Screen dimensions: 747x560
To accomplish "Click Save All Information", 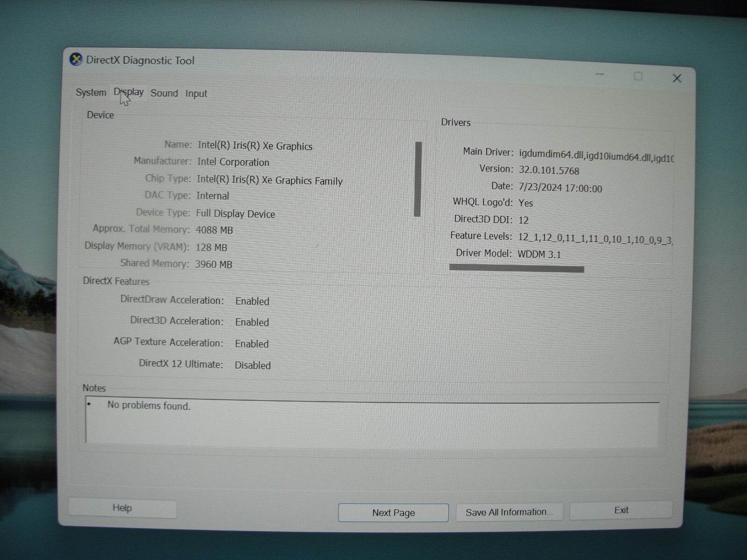I will click(x=508, y=511).
